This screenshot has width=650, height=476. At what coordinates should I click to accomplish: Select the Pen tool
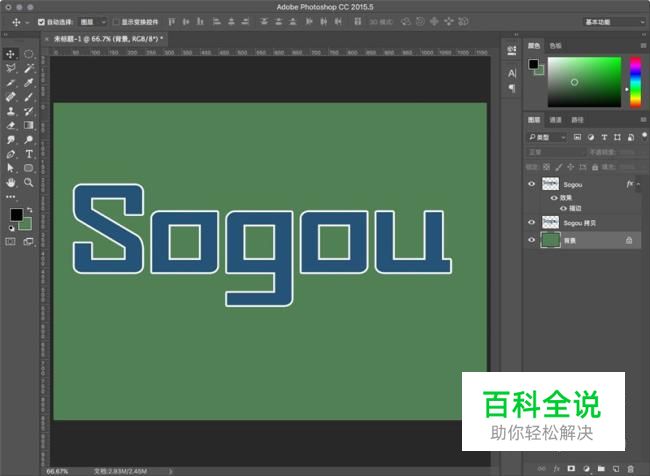click(10, 154)
